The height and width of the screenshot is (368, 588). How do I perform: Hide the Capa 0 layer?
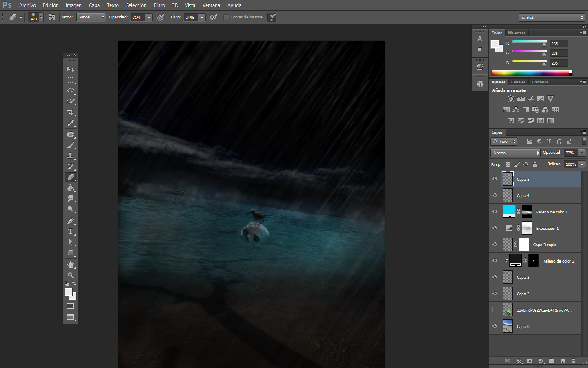click(495, 326)
